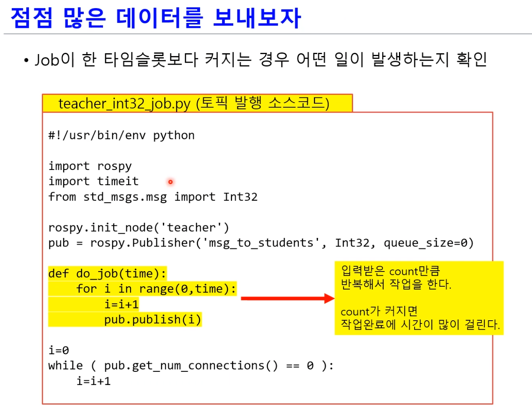532x412 pixels.
Task: Click the rospy.init_node('teacher') line
Action: pyautogui.click(x=139, y=228)
